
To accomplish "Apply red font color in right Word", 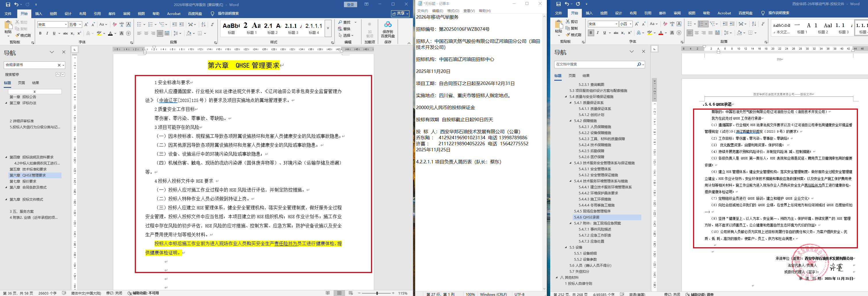I will pos(661,33).
